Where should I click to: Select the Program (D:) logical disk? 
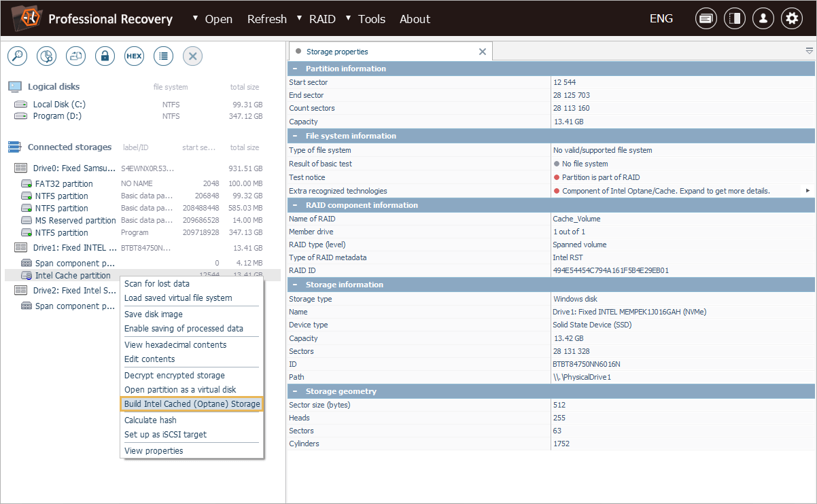57,116
